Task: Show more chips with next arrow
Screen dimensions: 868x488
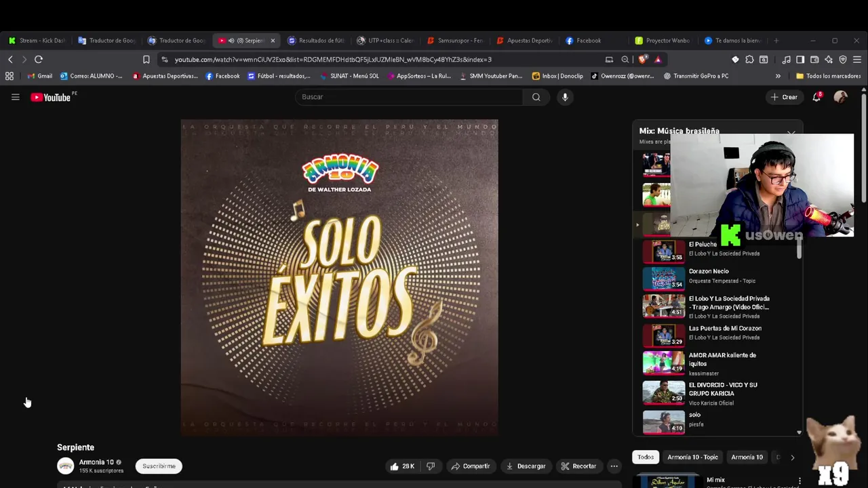Action: click(792, 457)
